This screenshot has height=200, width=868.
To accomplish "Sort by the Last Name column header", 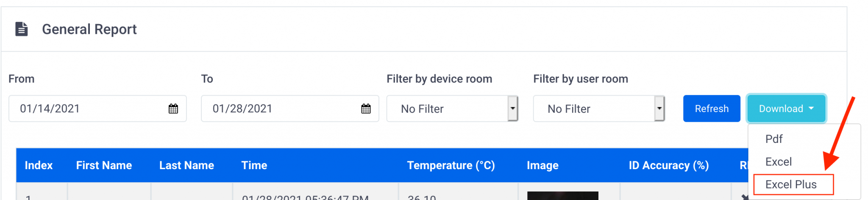I will [x=186, y=165].
